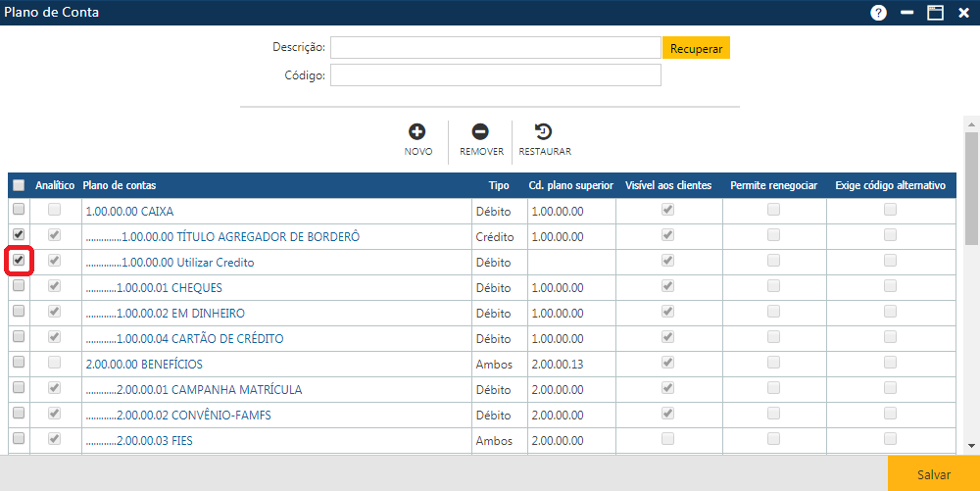Close the Plano de Conta window
The image size is (980, 491).
point(963,13)
